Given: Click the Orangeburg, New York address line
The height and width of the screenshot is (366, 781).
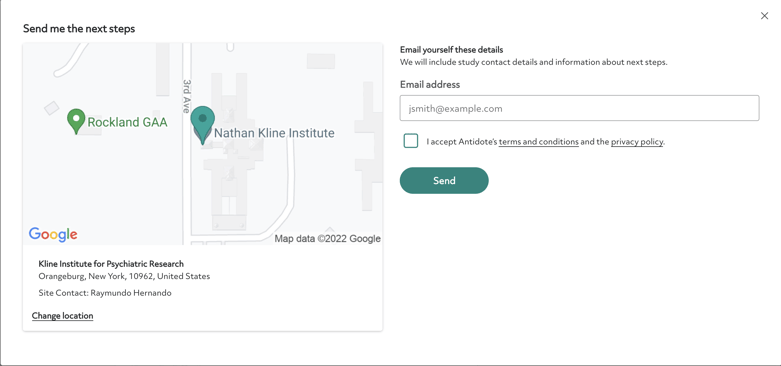Looking at the screenshot, I should pos(124,276).
